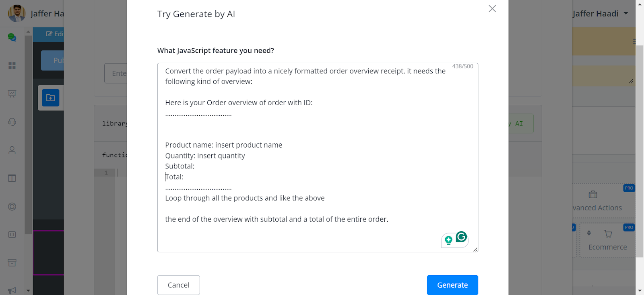Open the headset support icon in sidebar
Screen dimensions: 644x295
[12, 122]
